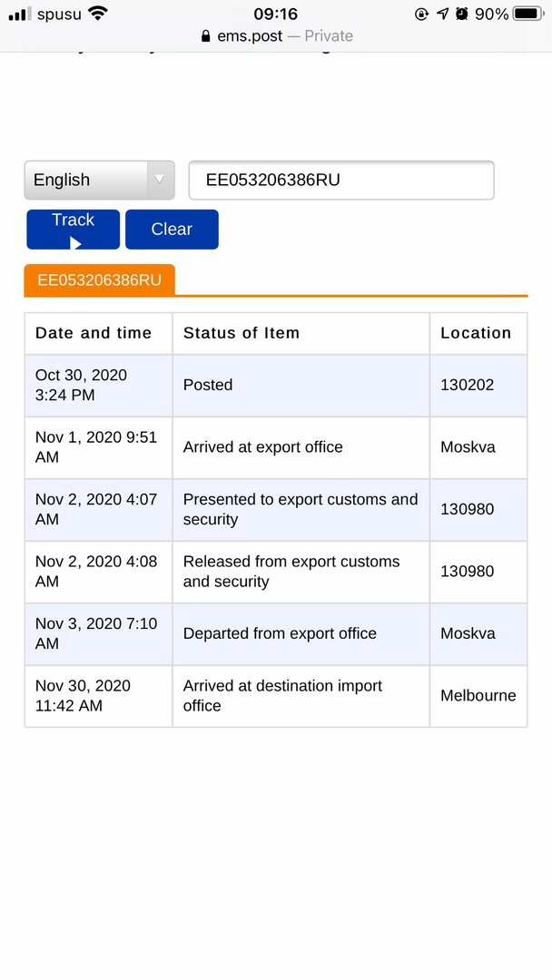This screenshot has width=552, height=980.
Task: Tap the alarm clock status icon
Action: 462,14
